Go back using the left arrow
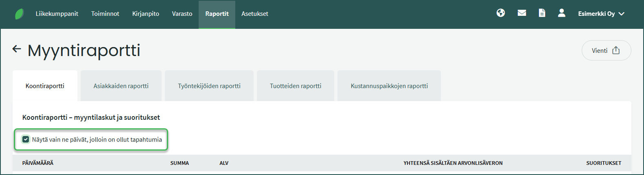Image resolution: width=644 pixels, height=175 pixels. (17, 49)
